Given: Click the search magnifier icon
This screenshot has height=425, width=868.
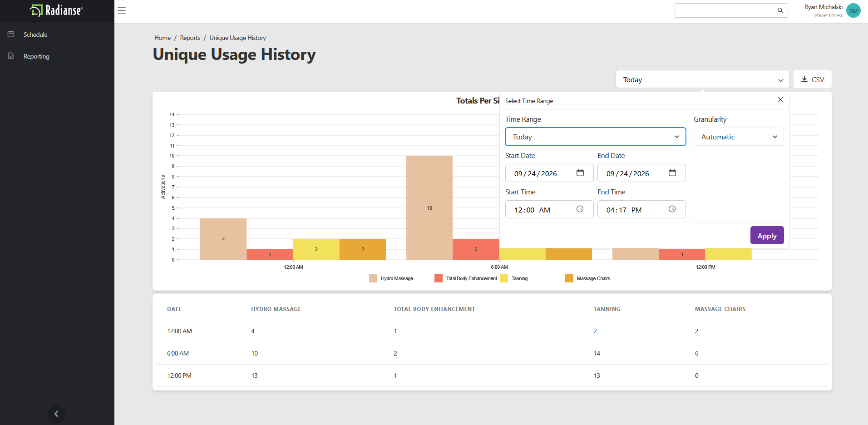Looking at the screenshot, I should [x=780, y=10].
